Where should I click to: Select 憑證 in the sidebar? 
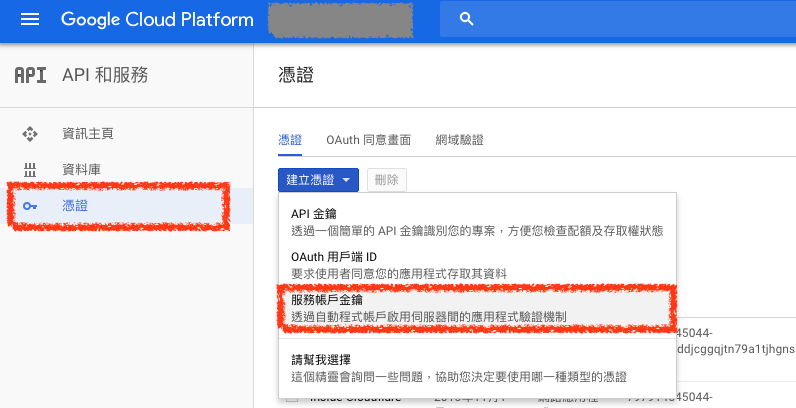click(75, 206)
